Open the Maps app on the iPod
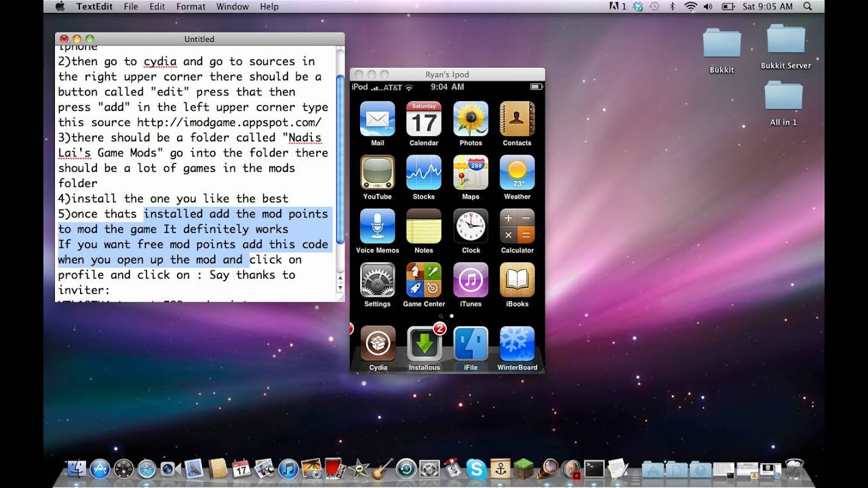868x488 pixels. [471, 173]
